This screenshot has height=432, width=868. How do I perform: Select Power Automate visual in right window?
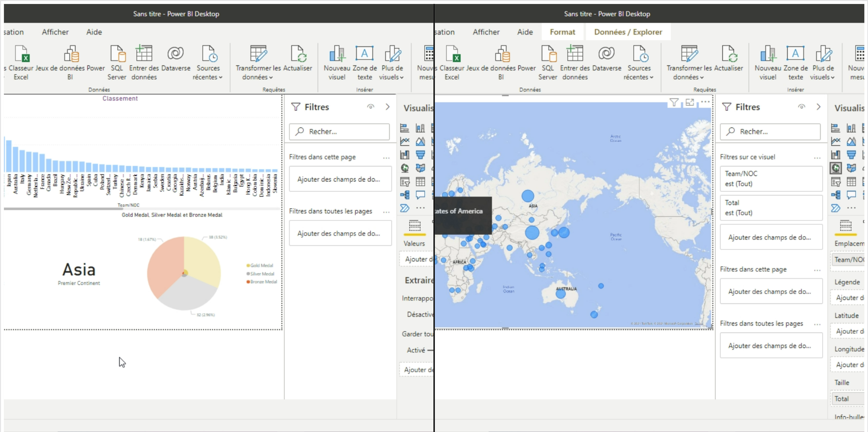coord(836,208)
